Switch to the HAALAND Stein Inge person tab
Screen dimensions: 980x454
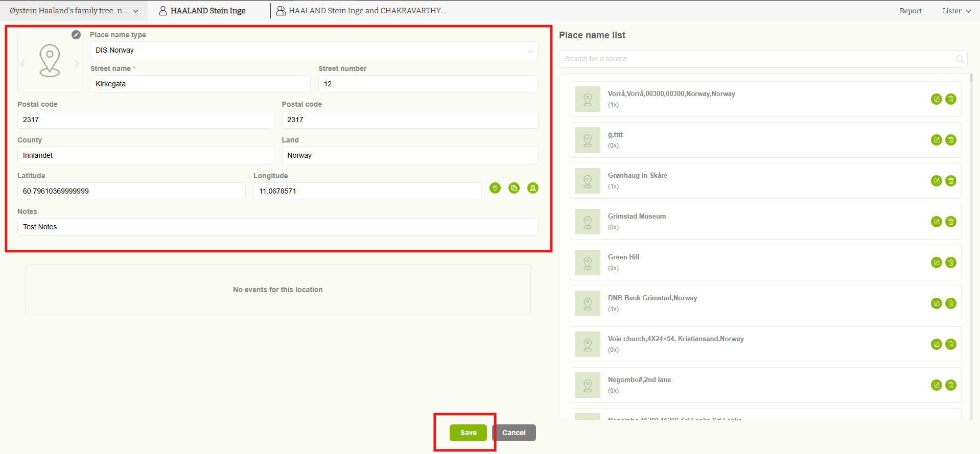click(x=202, y=11)
